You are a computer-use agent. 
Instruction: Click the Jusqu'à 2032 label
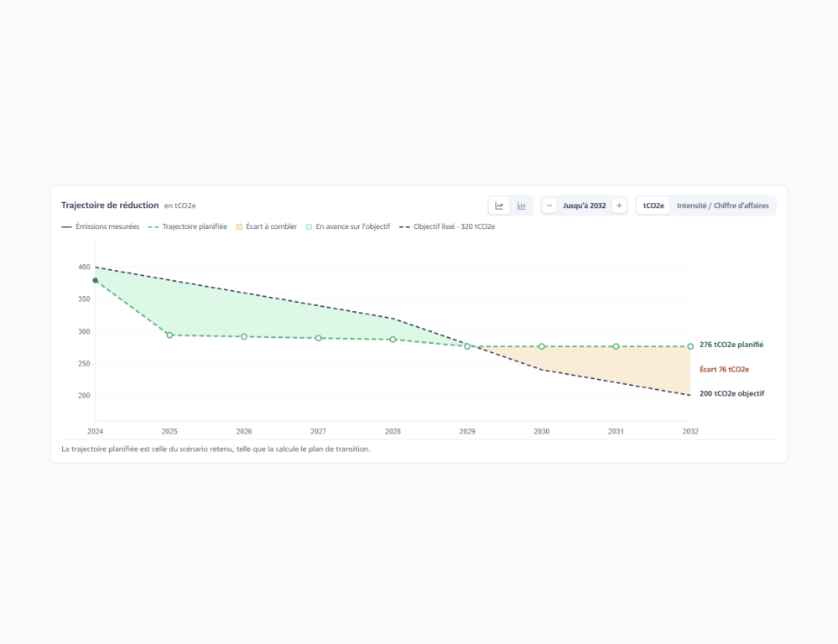(584, 205)
